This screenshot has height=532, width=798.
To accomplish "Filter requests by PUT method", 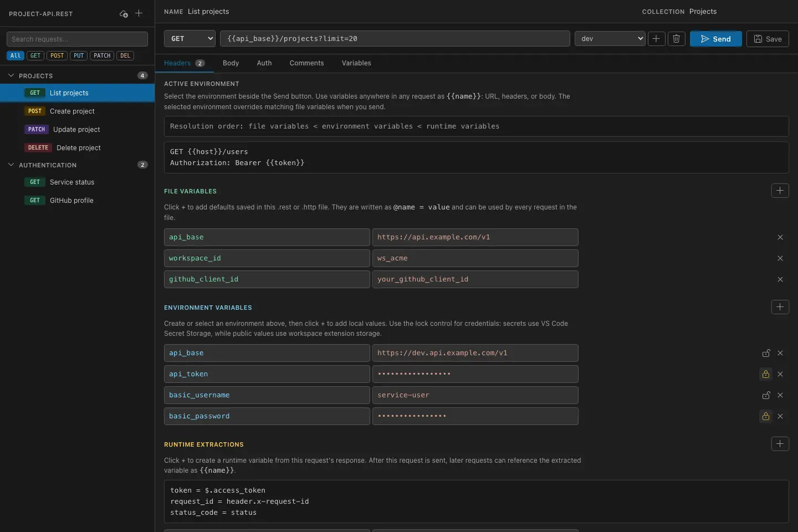I will (x=79, y=55).
